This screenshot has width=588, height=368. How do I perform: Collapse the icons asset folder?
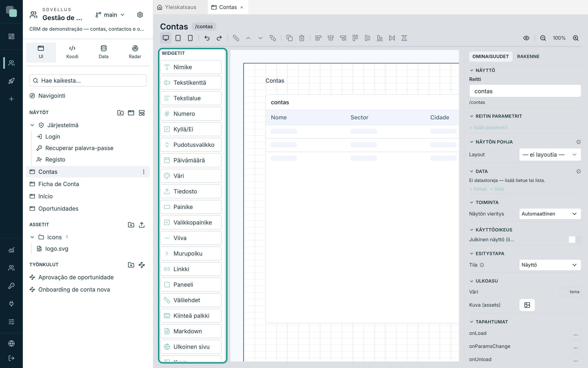click(32, 237)
